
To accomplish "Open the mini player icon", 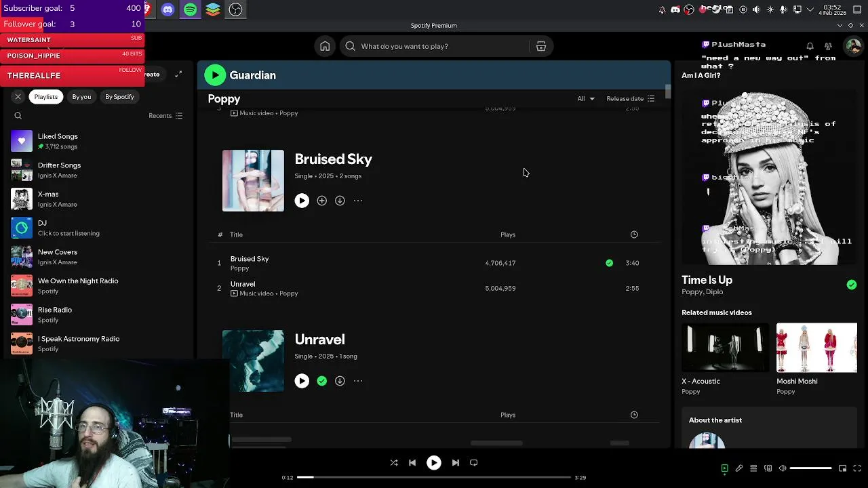I will [x=842, y=468].
